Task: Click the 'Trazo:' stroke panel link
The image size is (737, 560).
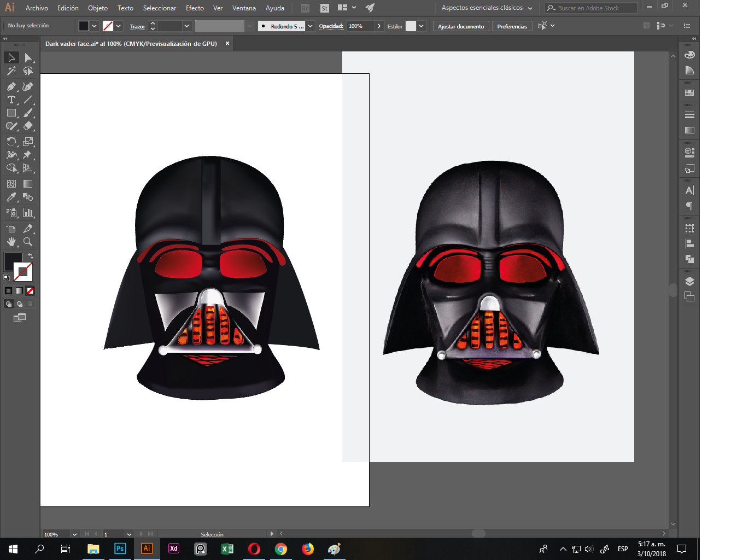Action: point(137,26)
